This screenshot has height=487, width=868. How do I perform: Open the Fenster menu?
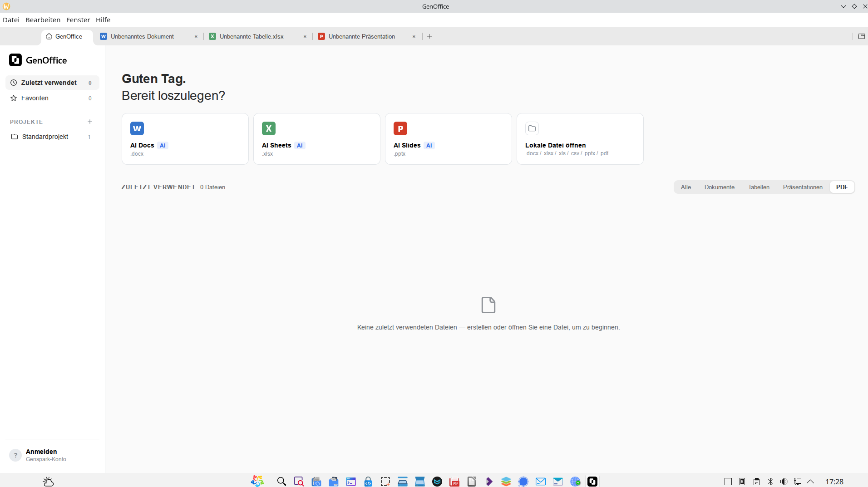coord(78,20)
